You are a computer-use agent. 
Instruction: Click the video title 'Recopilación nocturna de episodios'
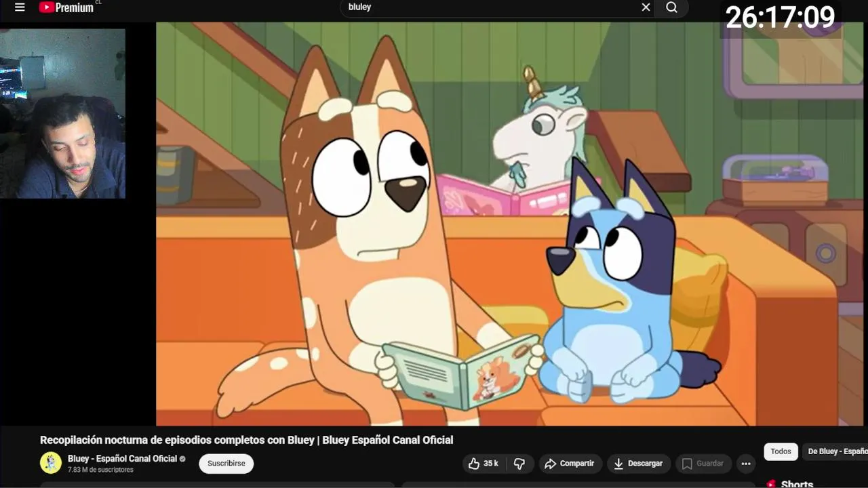click(246, 440)
